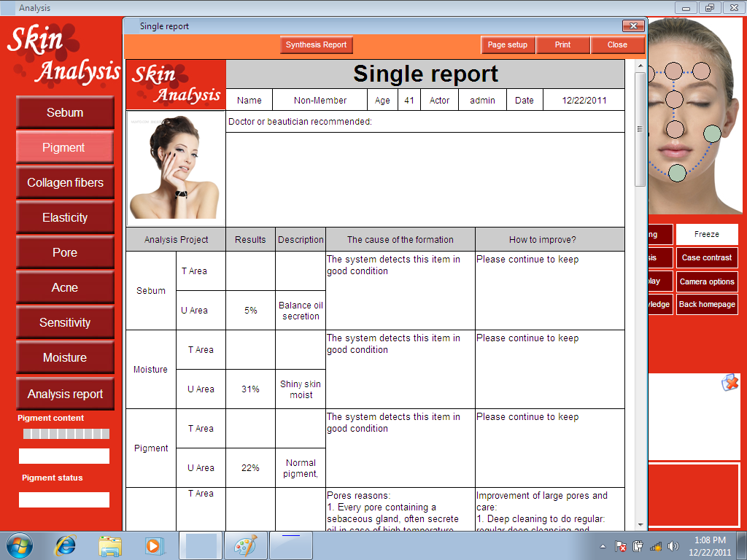Select the Moisture analysis option
This screenshot has width=747, height=560.
65,358
